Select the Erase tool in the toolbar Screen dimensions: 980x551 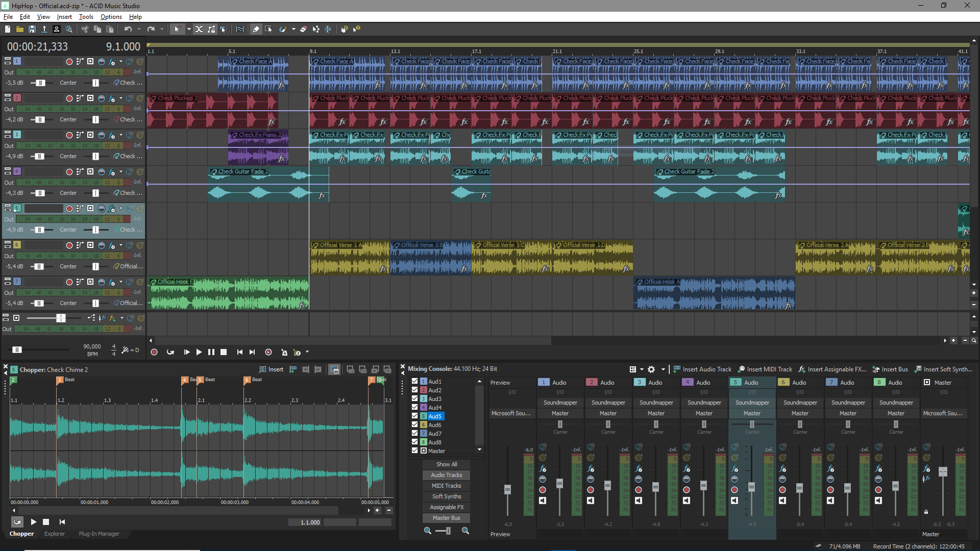[x=304, y=29]
